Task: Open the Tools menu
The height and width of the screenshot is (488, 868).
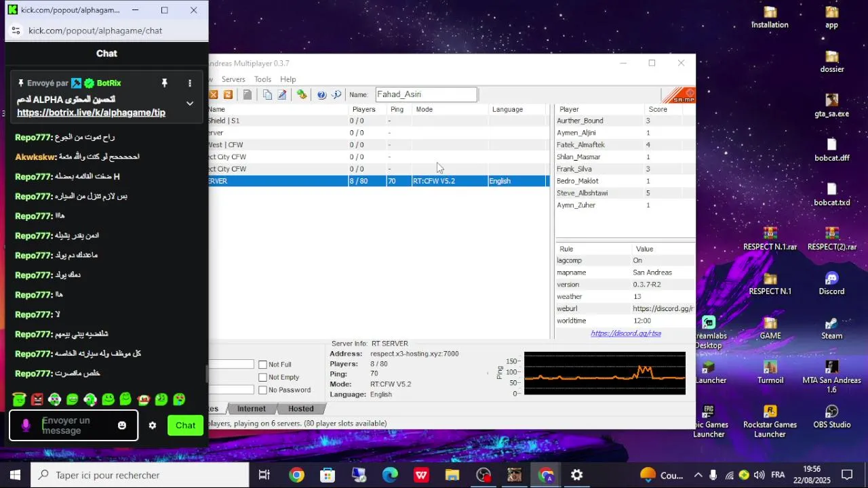Action: (262, 79)
